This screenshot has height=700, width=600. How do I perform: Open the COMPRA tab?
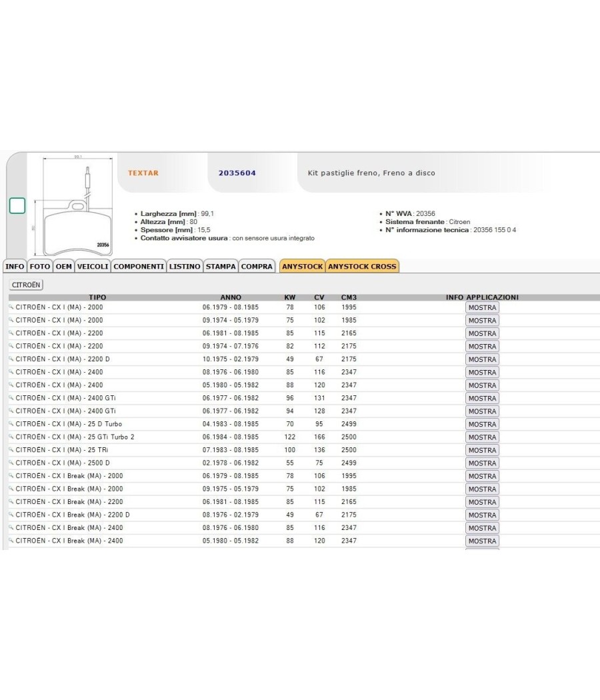257,266
